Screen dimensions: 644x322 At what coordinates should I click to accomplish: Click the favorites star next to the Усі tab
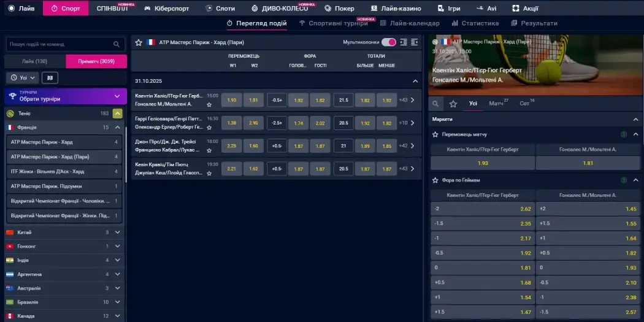[453, 104]
